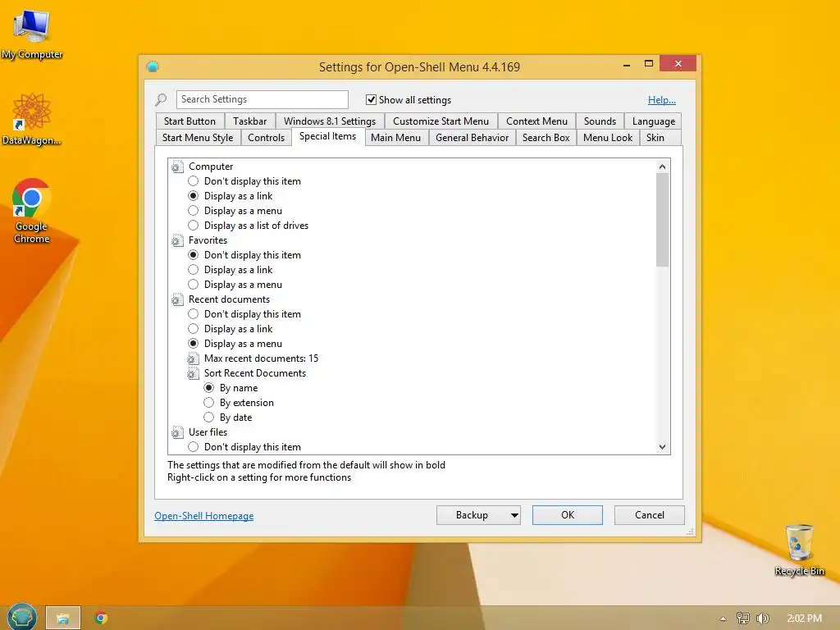The width and height of the screenshot is (840, 630).
Task: Select Computer: Don't display this item
Action: (x=194, y=181)
